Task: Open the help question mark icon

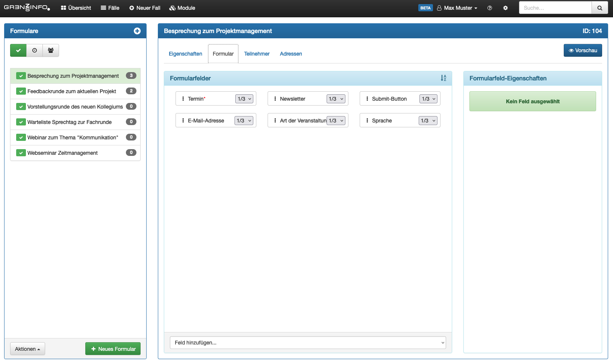Action: tap(490, 8)
